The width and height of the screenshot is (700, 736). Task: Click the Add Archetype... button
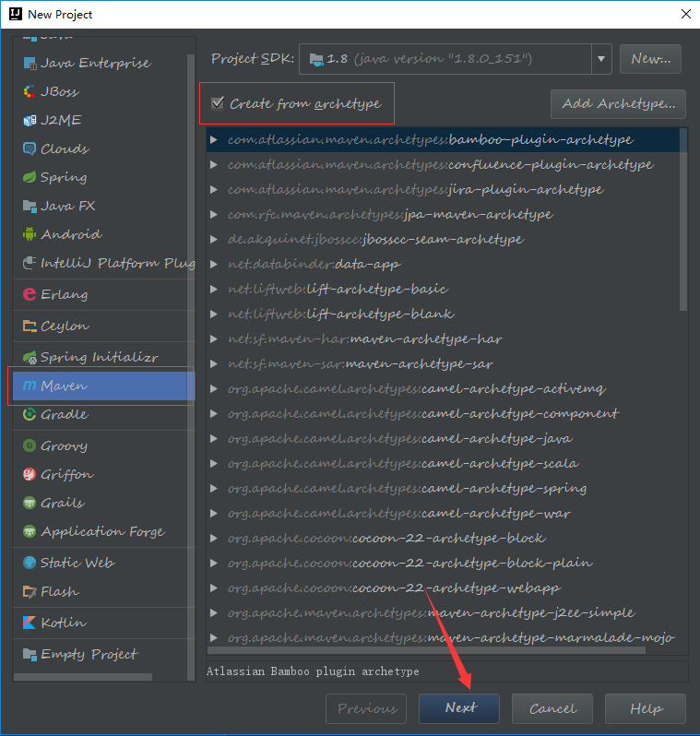pos(618,103)
